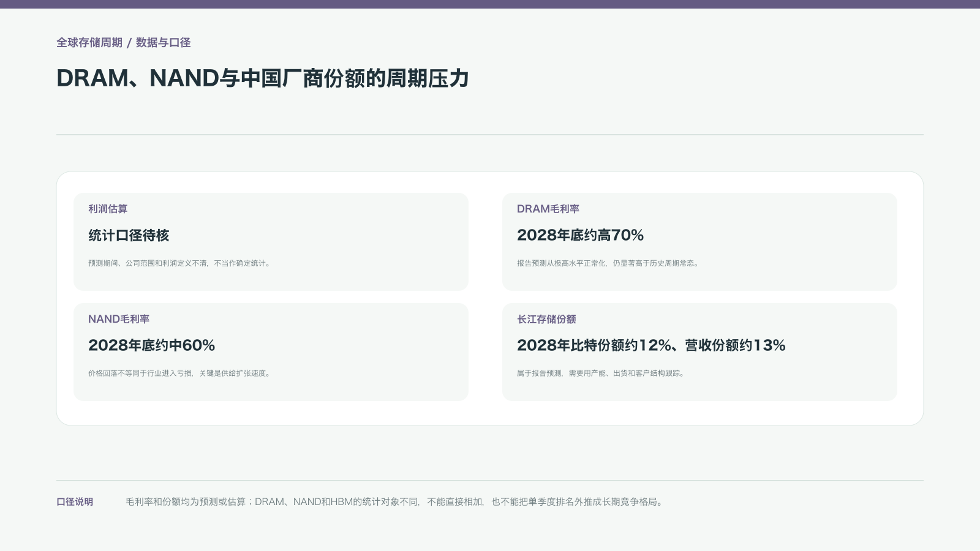
Task: Select the heading 统计口径待核
Action: (129, 235)
